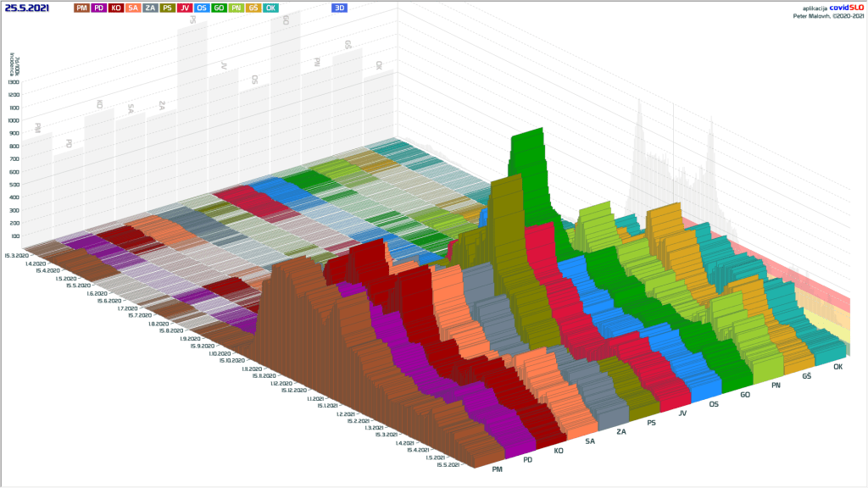
Task: Toggle the blue OS legend button
Action: 202,8
